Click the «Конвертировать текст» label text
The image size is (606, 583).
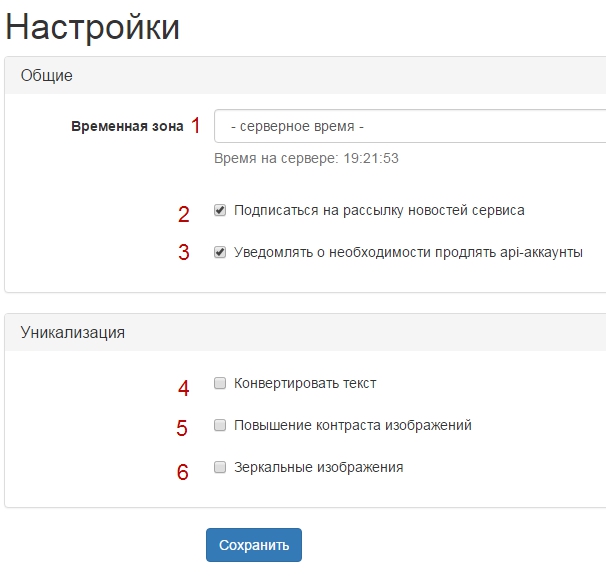pos(305,383)
